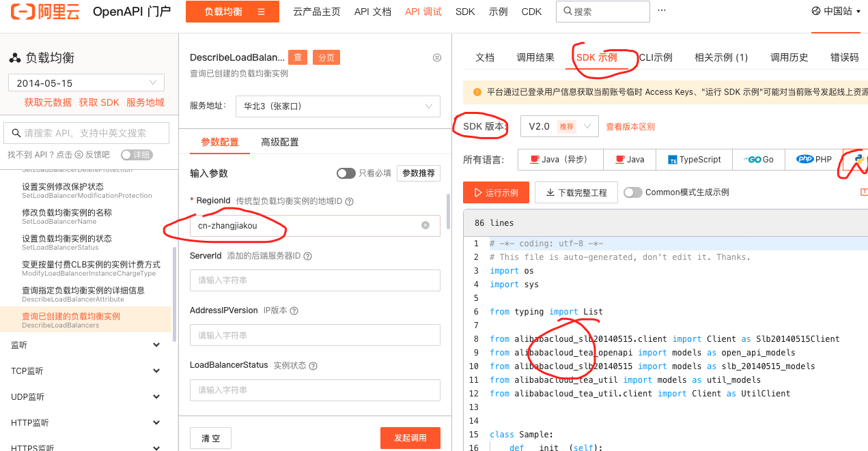Select PHP language option

click(813, 159)
